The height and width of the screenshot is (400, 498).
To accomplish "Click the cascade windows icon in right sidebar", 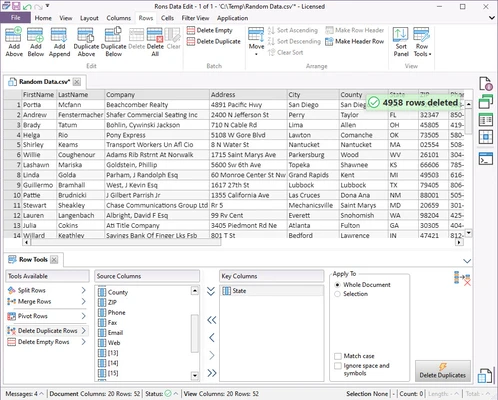I will pyautogui.click(x=486, y=101).
